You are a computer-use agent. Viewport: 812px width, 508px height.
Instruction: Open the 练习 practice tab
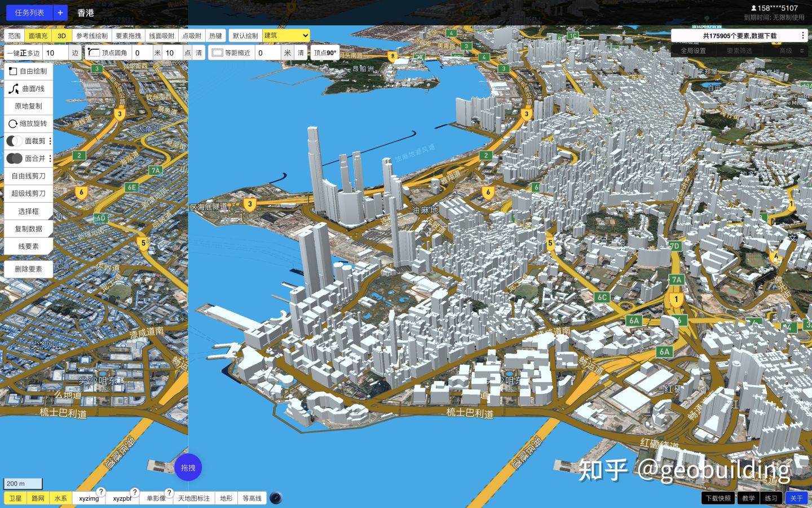[x=771, y=498]
